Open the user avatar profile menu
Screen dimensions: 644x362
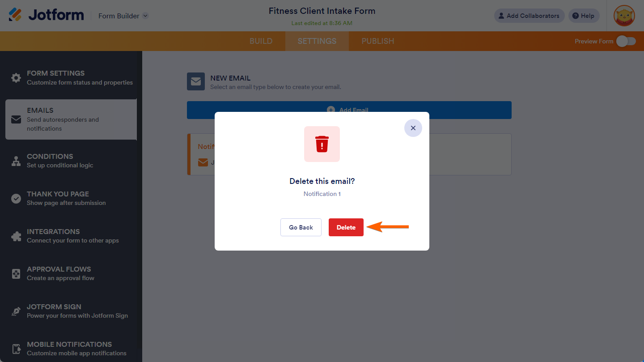pos(624,16)
